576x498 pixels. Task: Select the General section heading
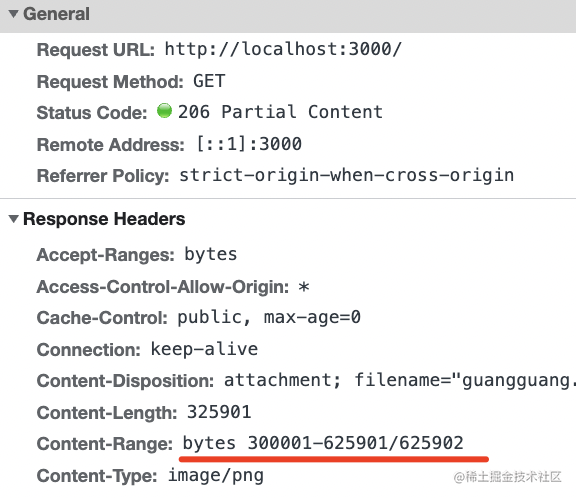tap(56, 14)
